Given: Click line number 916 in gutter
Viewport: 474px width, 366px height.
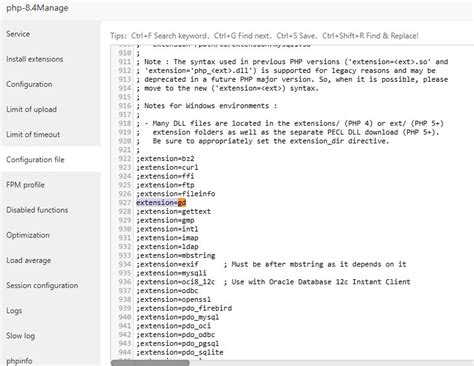Looking at the screenshot, I should [125, 106].
